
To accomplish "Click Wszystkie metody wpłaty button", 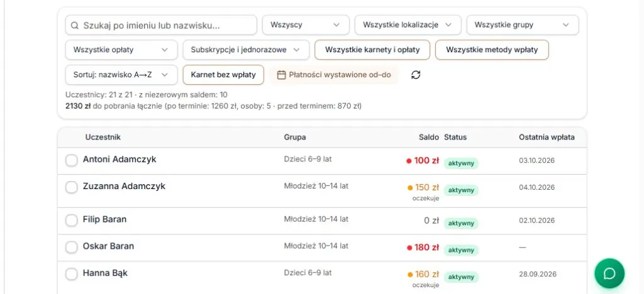I will point(492,50).
